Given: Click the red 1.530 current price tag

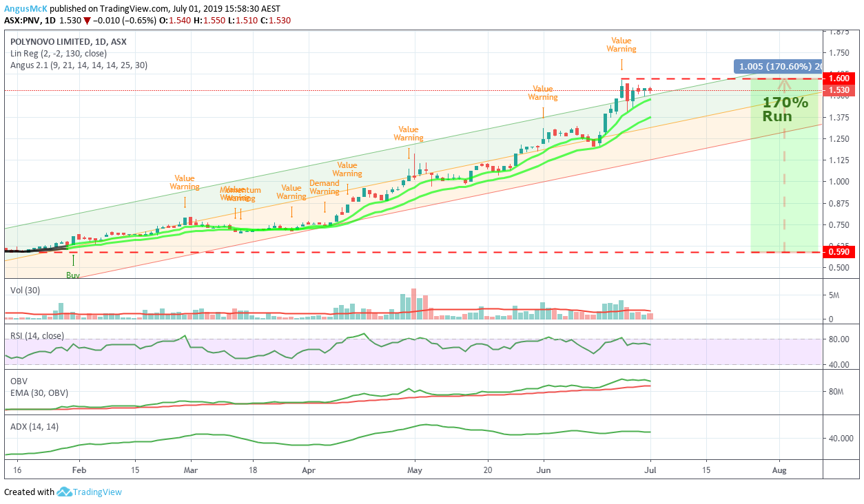Looking at the screenshot, I should [x=839, y=90].
